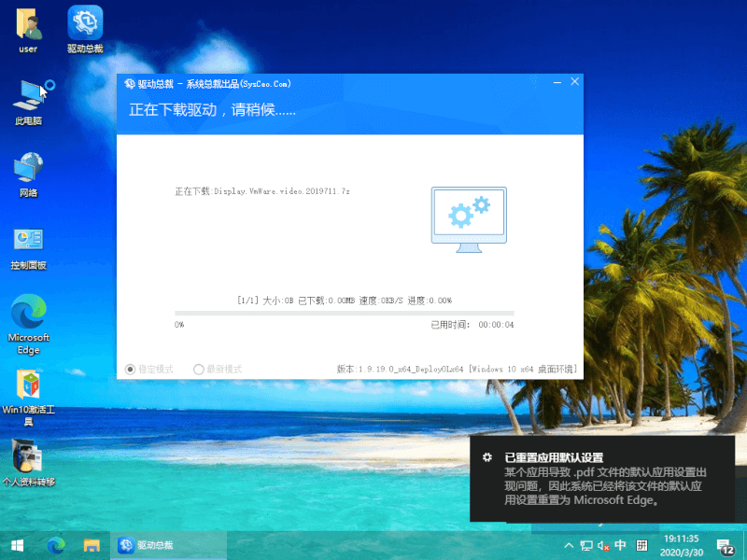747x560 pixels.
Task: Click the 驱动总裁 title bar gear logo
Action: click(130, 84)
